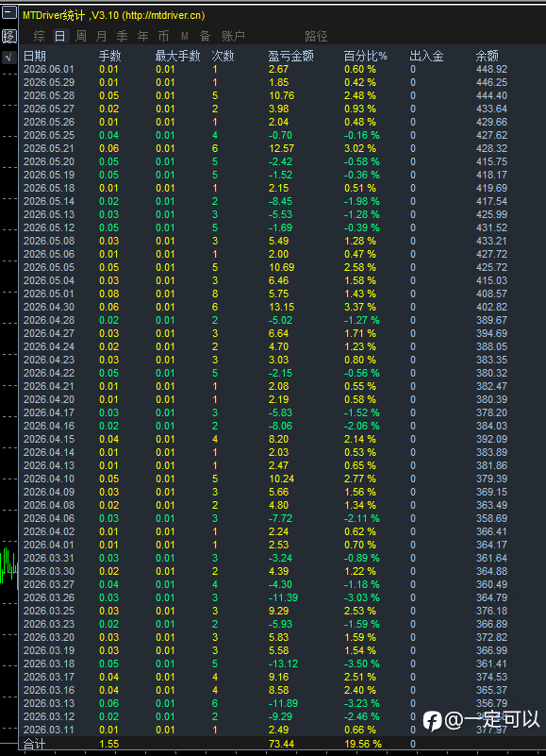Click the 日期 column header

coord(35,57)
